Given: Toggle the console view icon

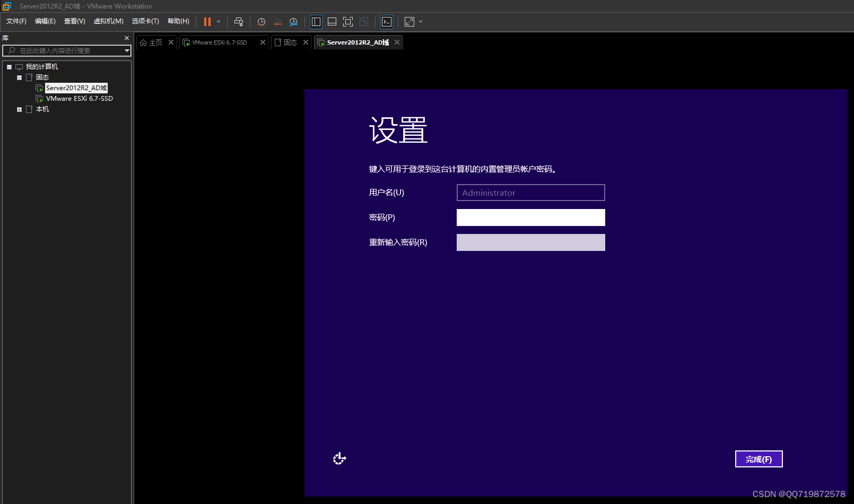Looking at the screenshot, I should [387, 22].
